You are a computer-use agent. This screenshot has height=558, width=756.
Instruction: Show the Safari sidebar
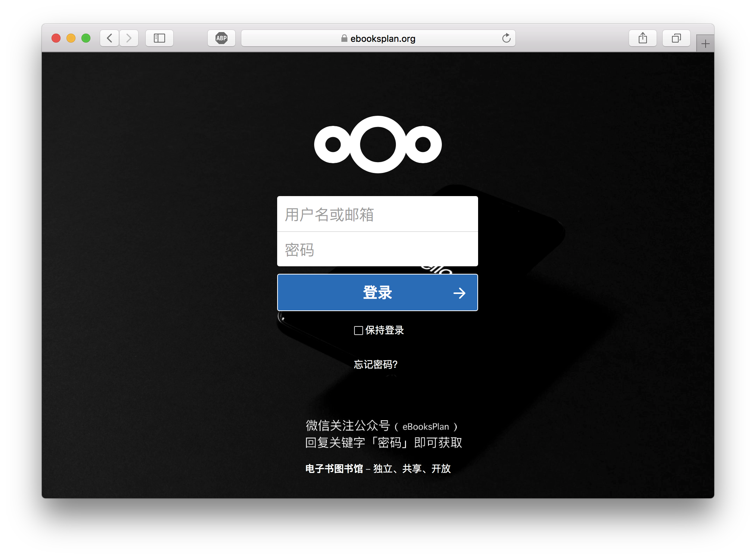159,38
